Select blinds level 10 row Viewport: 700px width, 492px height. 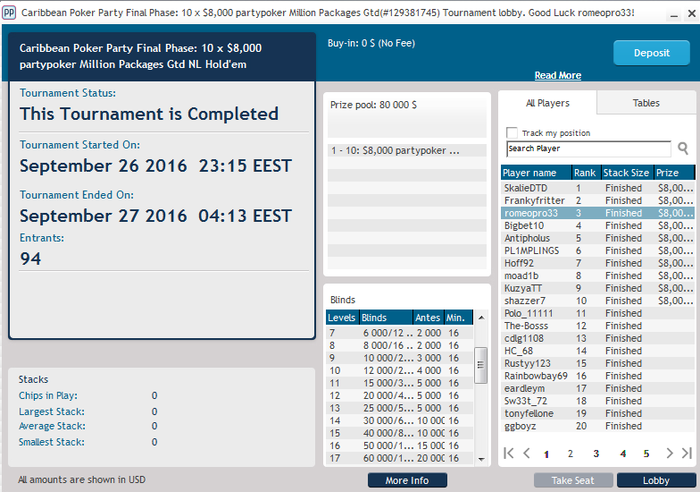pos(400,370)
